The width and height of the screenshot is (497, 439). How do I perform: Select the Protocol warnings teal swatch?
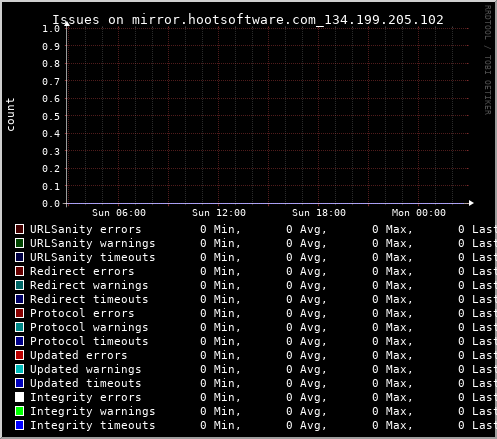(19, 327)
